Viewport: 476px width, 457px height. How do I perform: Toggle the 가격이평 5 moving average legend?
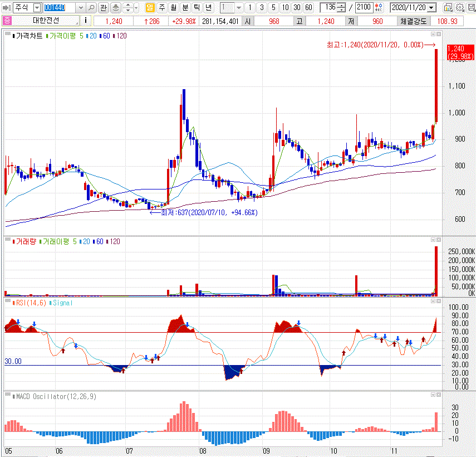[x=65, y=36]
